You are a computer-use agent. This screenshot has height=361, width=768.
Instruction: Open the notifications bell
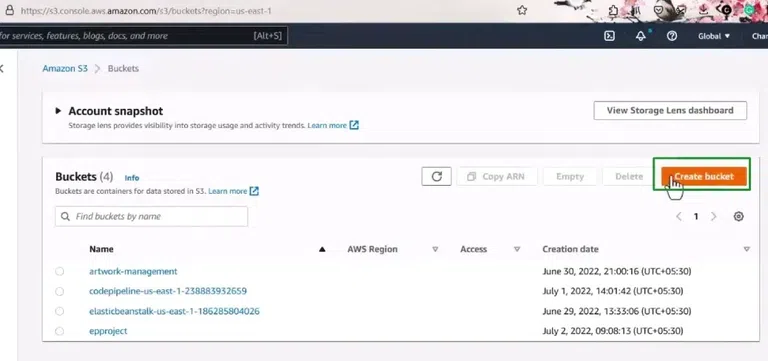(x=641, y=36)
